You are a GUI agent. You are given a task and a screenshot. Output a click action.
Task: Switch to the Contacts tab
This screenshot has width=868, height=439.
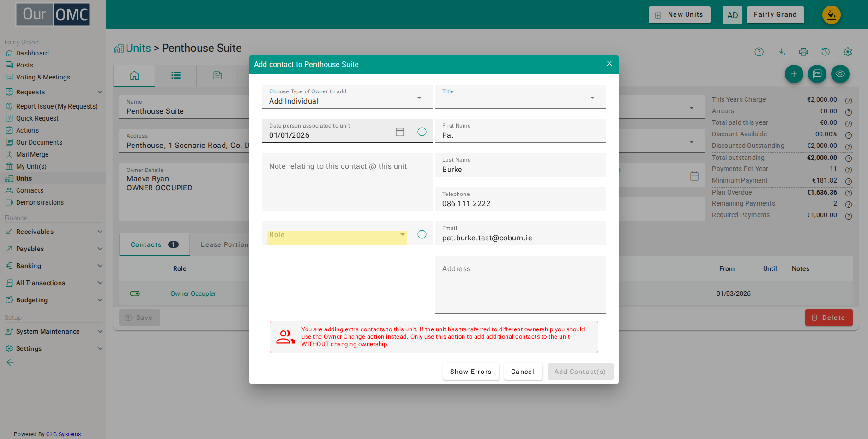point(154,244)
